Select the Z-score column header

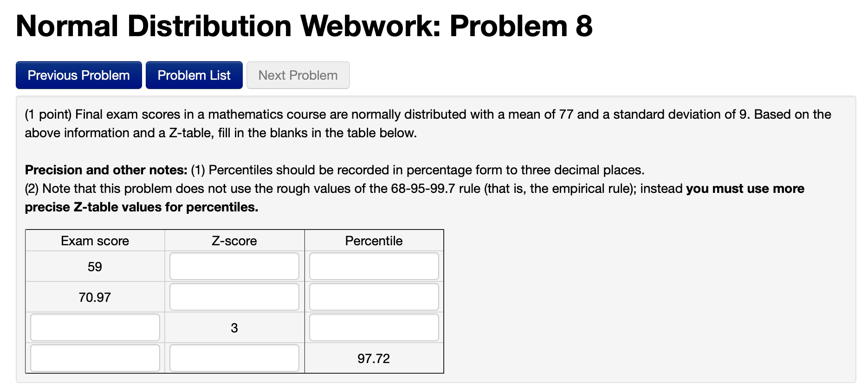coord(234,241)
